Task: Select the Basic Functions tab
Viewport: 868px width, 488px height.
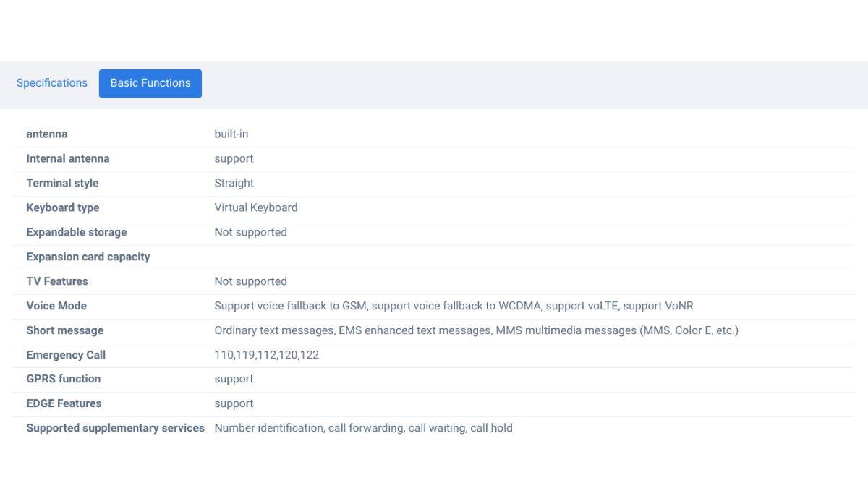Action: point(150,83)
